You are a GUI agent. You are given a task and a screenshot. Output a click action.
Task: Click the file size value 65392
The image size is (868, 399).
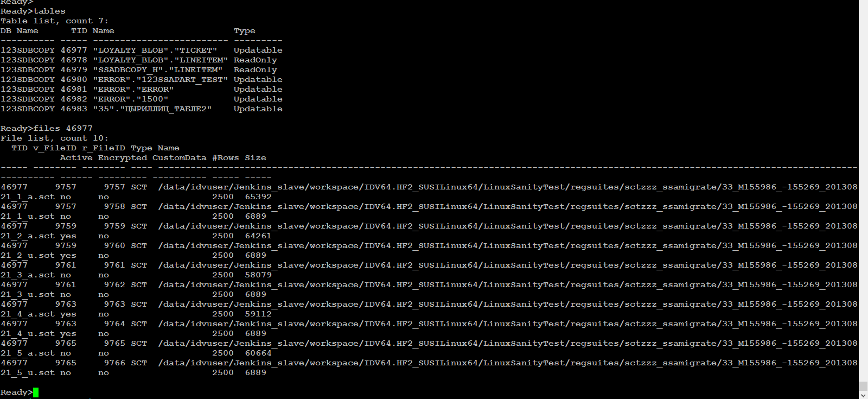(x=258, y=197)
